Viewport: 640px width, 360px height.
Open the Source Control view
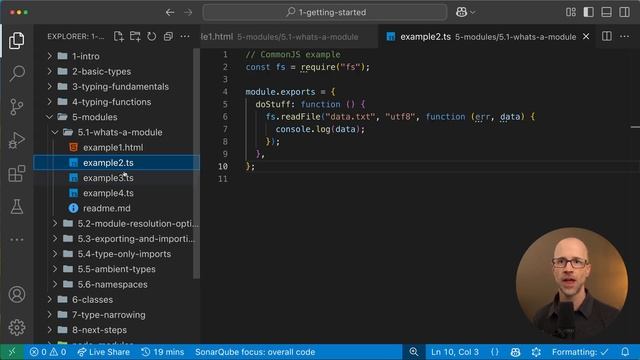coord(17,107)
